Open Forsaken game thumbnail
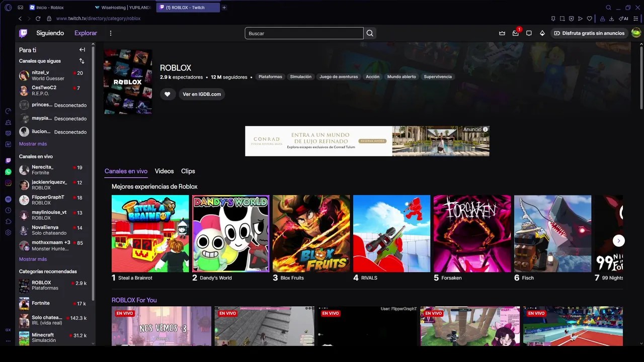 (x=472, y=233)
